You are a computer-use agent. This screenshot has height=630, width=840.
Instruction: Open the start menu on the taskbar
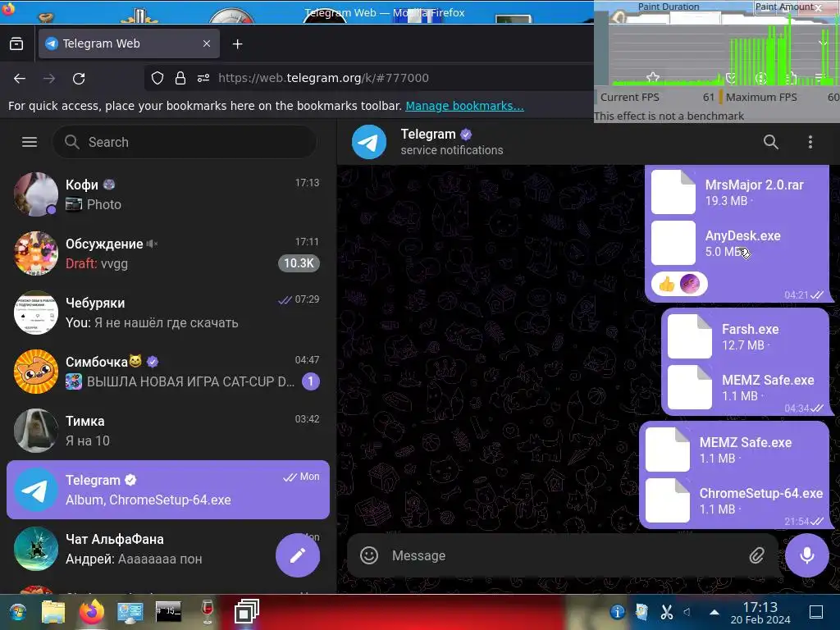click(17, 612)
